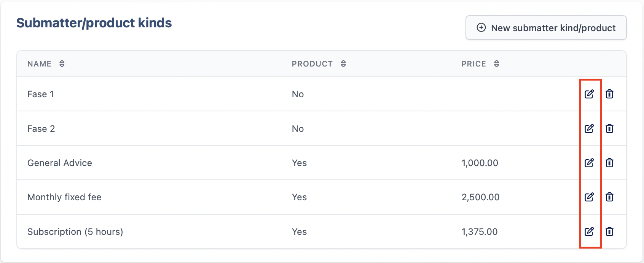Sort table by Name column arrows
The image size is (644, 263).
[x=62, y=64]
